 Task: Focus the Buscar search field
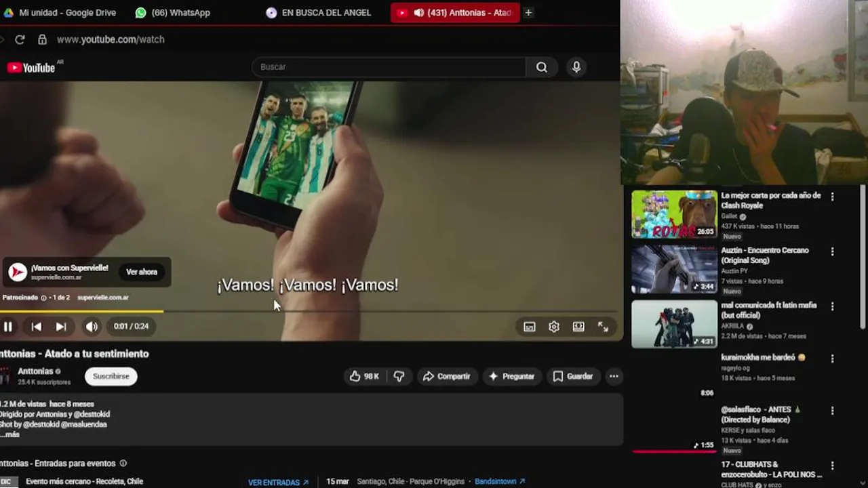tap(389, 67)
